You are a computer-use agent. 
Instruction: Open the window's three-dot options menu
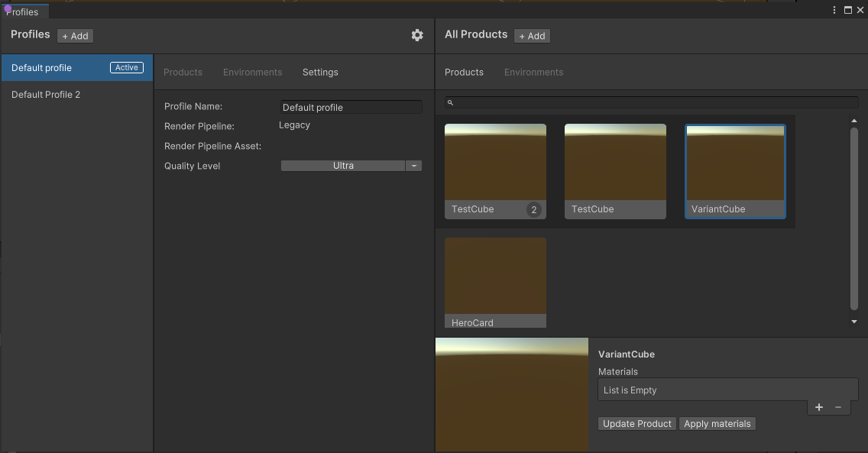coord(834,10)
